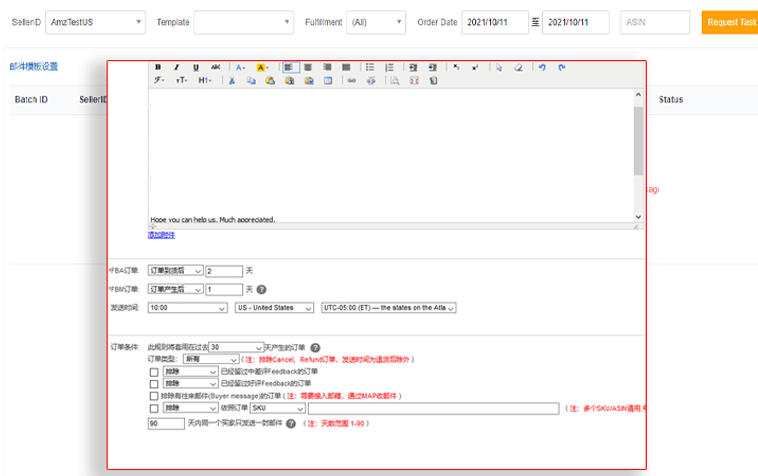This screenshot has width=758, height=476.
Task: Click the Request Task button
Action: tap(730, 22)
